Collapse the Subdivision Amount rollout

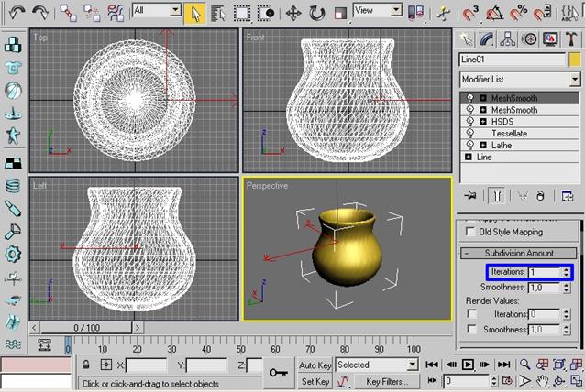coord(518,254)
